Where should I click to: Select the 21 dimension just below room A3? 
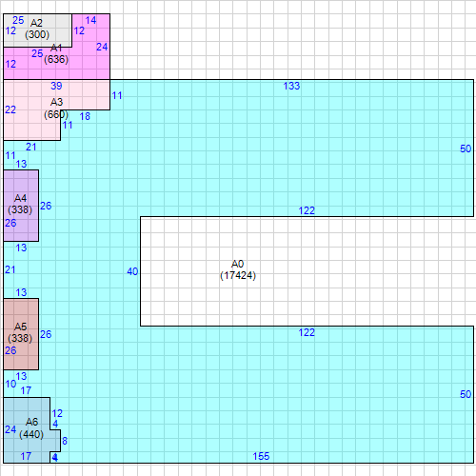click(x=30, y=147)
